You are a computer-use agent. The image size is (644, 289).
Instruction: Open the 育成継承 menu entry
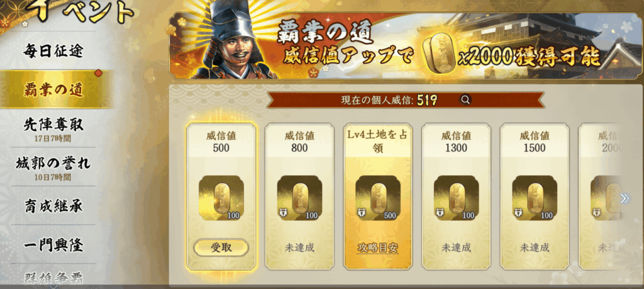53,206
